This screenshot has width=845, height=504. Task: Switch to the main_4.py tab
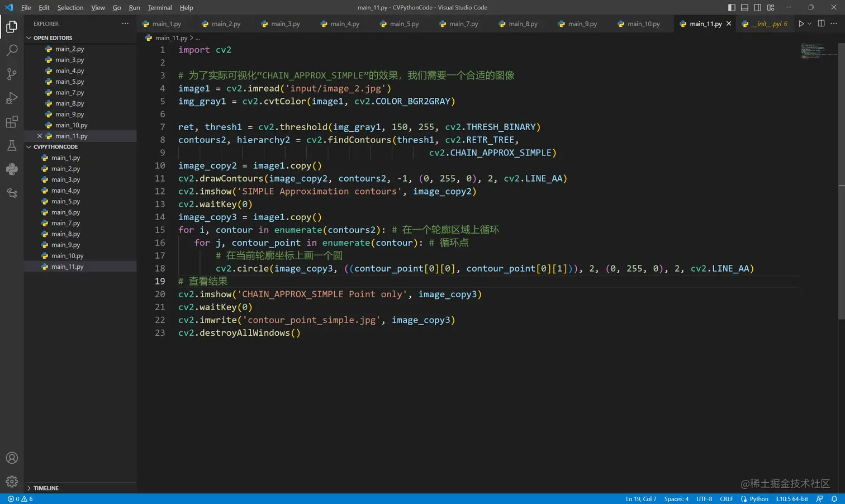click(x=345, y=24)
